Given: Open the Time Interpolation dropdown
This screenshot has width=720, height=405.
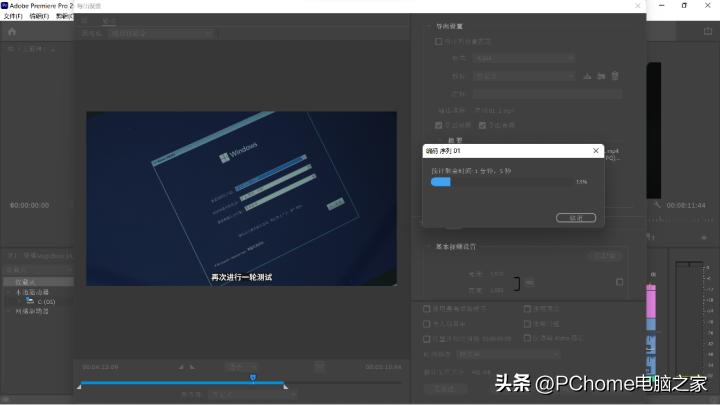Looking at the screenshot, I should pos(508,354).
